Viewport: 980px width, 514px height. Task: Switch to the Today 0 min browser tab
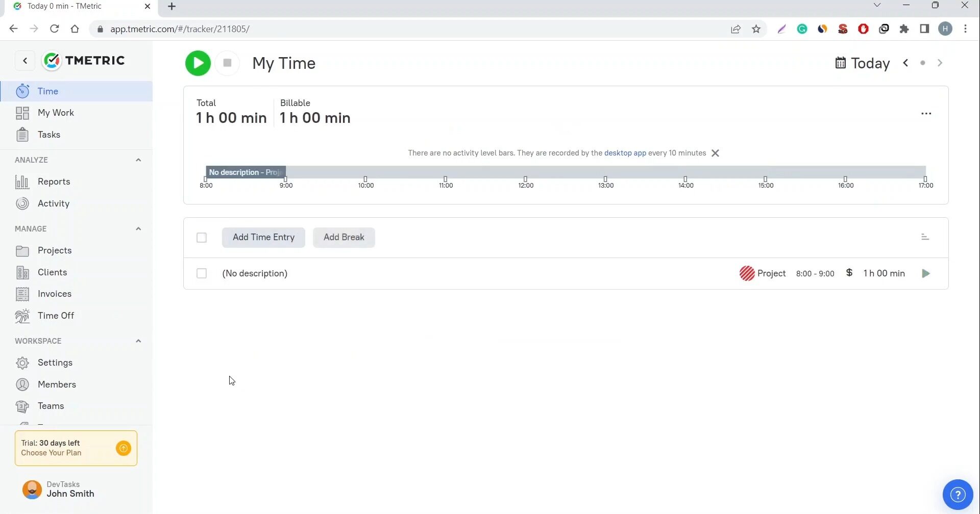(66, 6)
